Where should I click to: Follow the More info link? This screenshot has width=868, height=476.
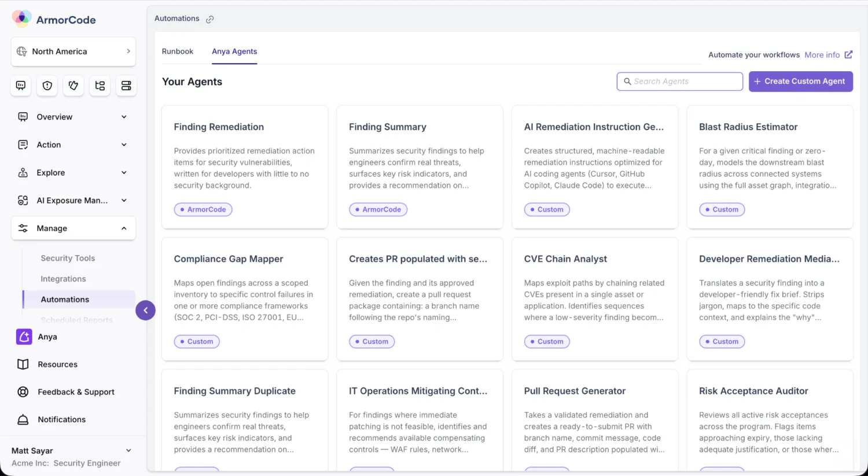[822, 55]
